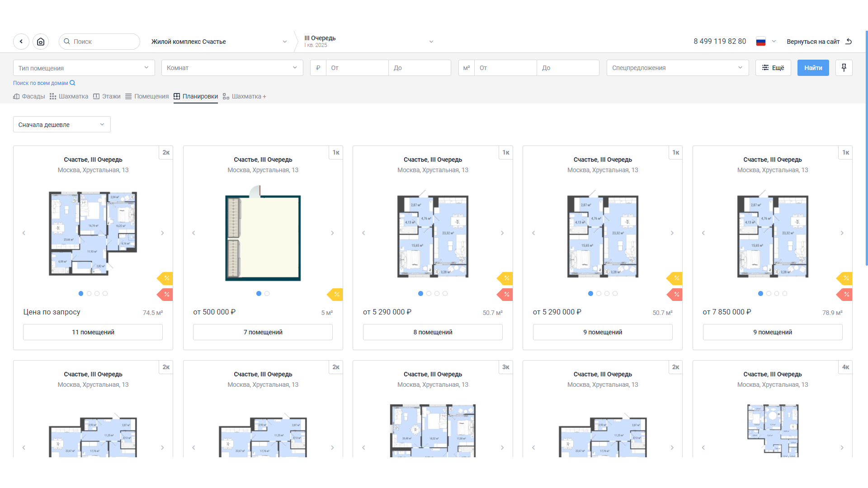This screenshot has width=868, height=488.
Task: Click the back arrow button
Action: click(21, 42)
